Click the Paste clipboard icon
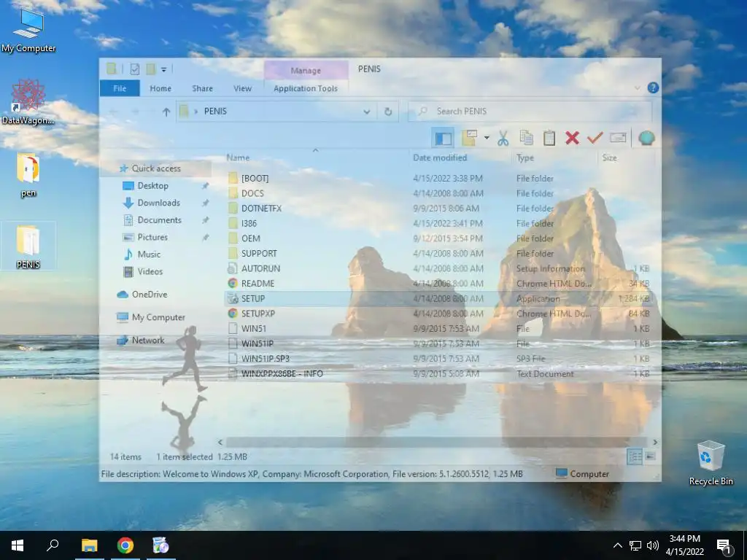The image size is (747, 560). (549, 138)
